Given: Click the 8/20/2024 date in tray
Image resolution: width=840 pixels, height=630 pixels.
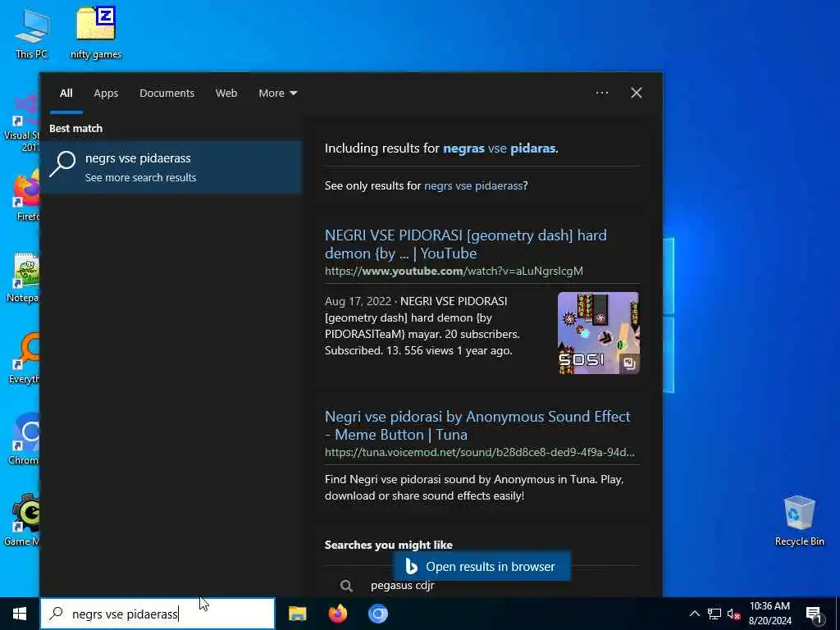Looking at the screenshot, I should 769,621.
